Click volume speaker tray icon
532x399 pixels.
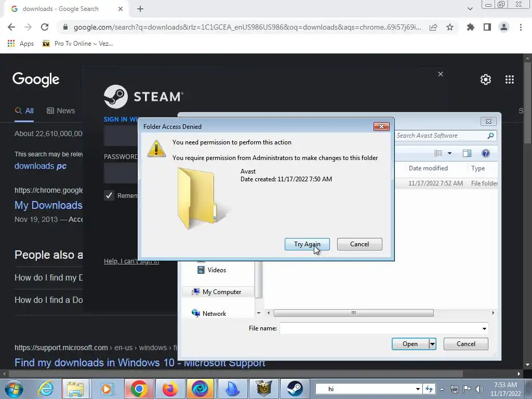pos(480,389)
